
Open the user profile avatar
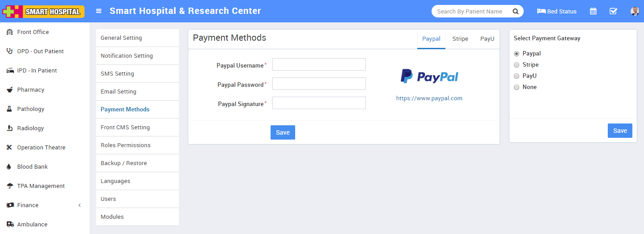[x=635, y=11]
